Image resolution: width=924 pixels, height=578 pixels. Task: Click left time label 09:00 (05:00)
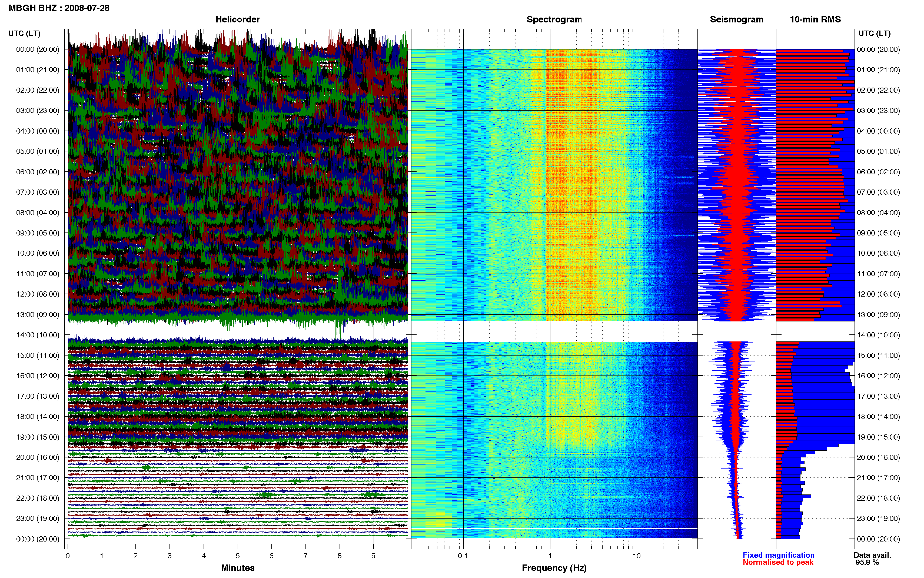38,233
